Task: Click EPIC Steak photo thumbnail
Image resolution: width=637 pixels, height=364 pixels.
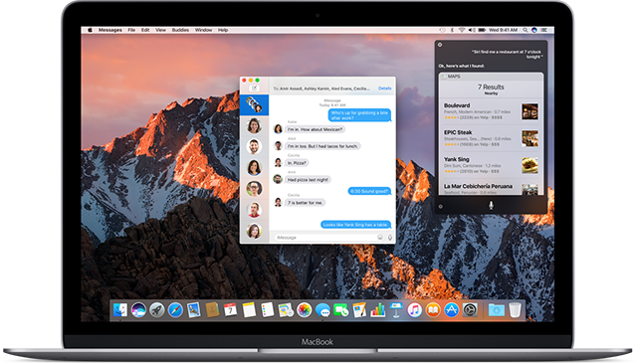Action: [x=530, y=138]
